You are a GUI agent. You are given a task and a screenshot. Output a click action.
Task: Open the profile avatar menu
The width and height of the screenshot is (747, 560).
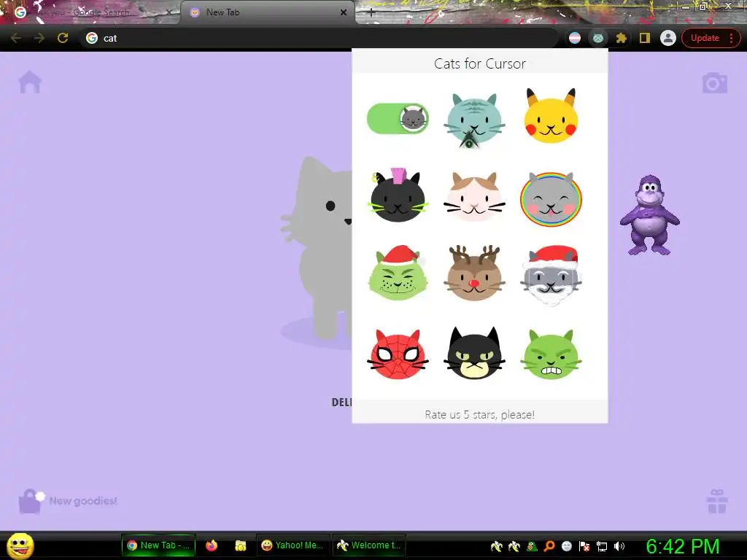[x=668, y=38]
